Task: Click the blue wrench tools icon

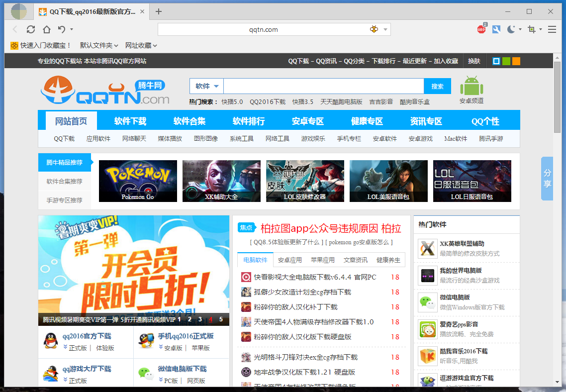Action: point(496,29)
